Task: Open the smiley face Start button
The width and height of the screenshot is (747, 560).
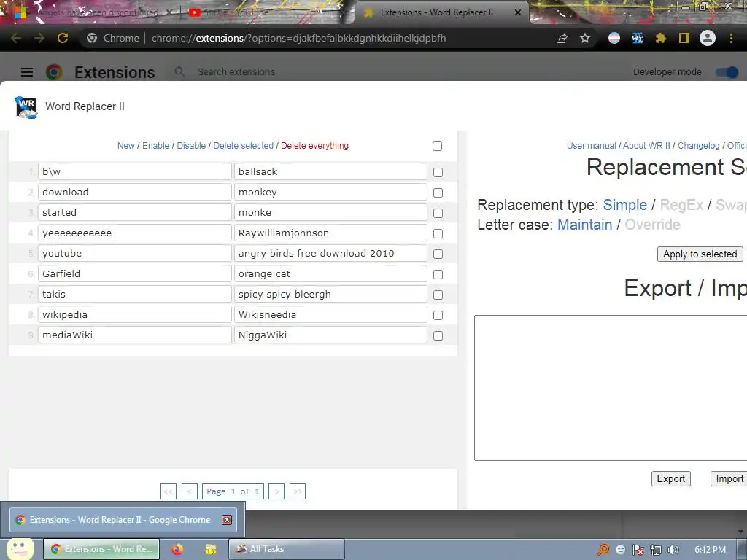Action: tap(19, 549)
